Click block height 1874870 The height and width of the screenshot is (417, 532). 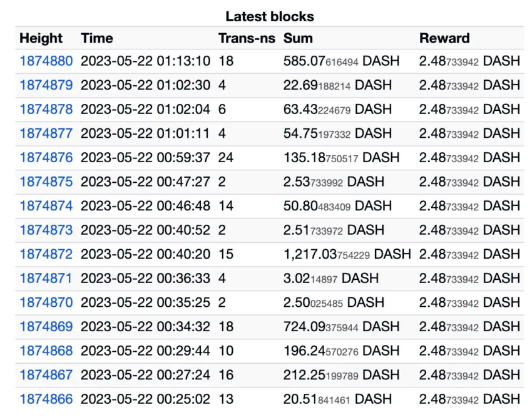46,302
